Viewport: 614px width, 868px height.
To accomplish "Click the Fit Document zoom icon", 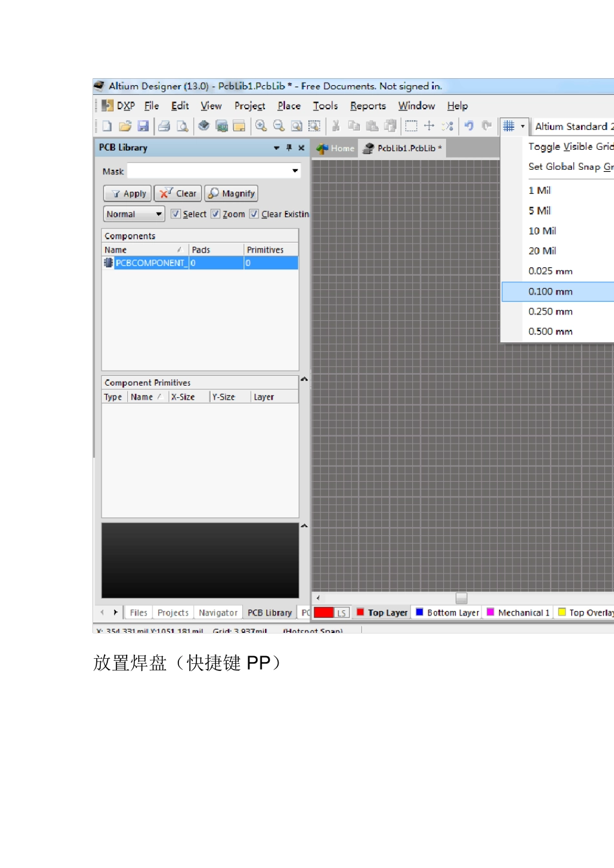I will coord(297,126).
